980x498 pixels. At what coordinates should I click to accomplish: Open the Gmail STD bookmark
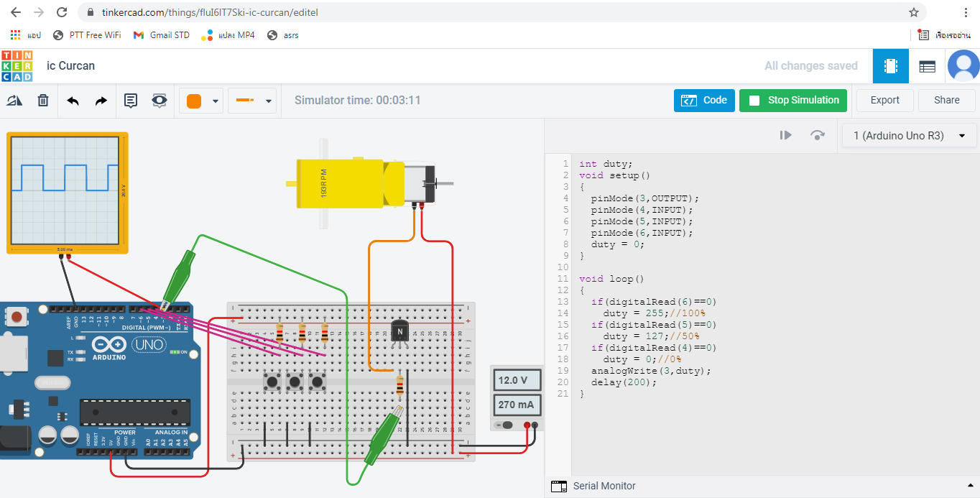tap(162, 35)
